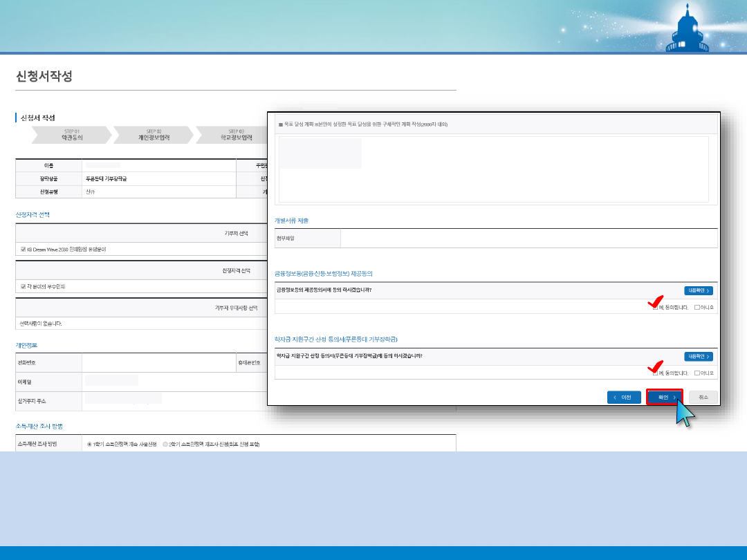This screenshot has height=560, width=747.
Task: Click the 전화번호 phone number field
Action: [158, 362]
